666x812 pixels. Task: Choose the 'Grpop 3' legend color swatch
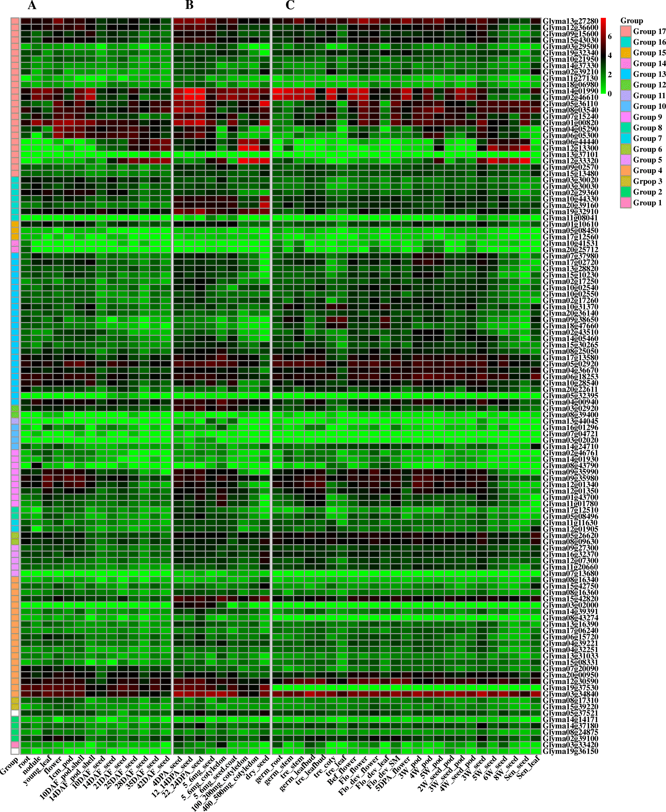pyautogui.click(x=625, y=181)
